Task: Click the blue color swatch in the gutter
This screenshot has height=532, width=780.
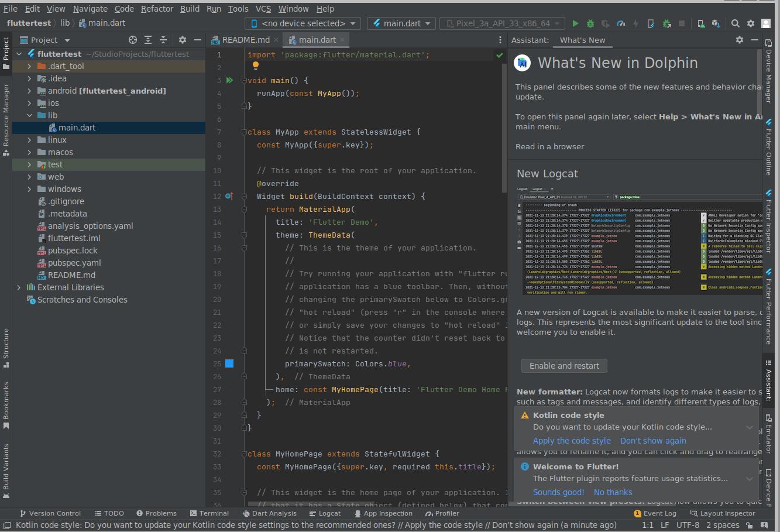Action: (229, 363)
